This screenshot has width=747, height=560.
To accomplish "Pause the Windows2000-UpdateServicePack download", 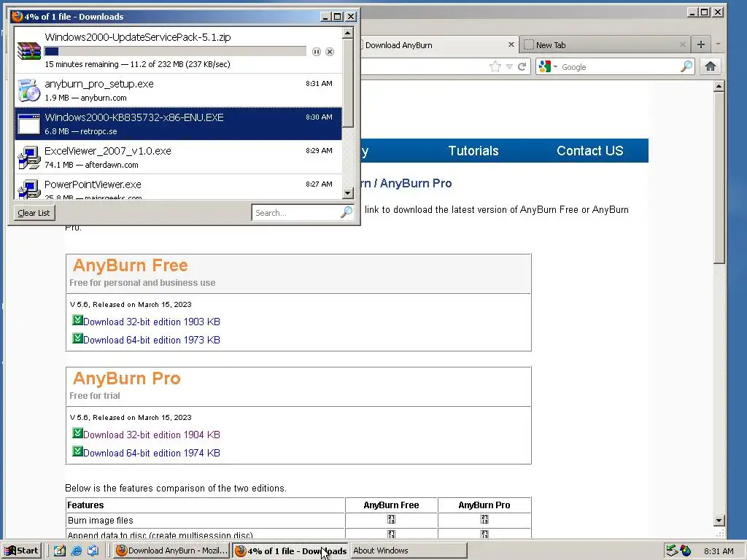I will coord(317,52).
